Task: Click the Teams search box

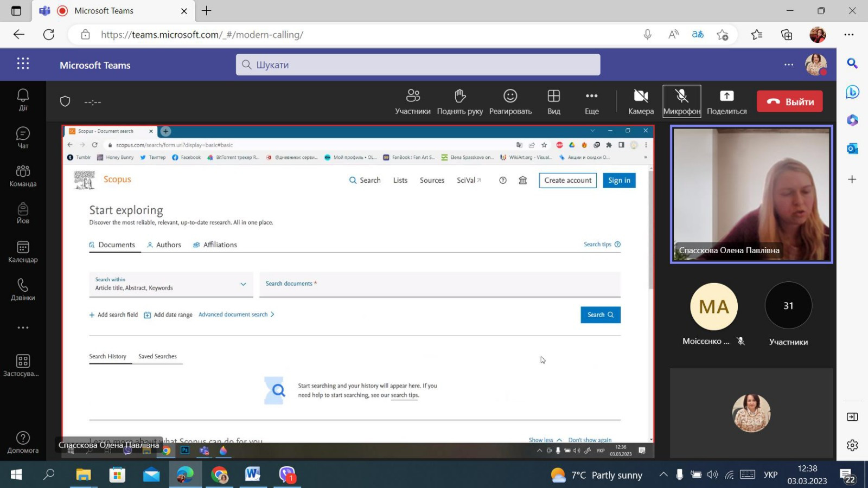Action: 418,65
